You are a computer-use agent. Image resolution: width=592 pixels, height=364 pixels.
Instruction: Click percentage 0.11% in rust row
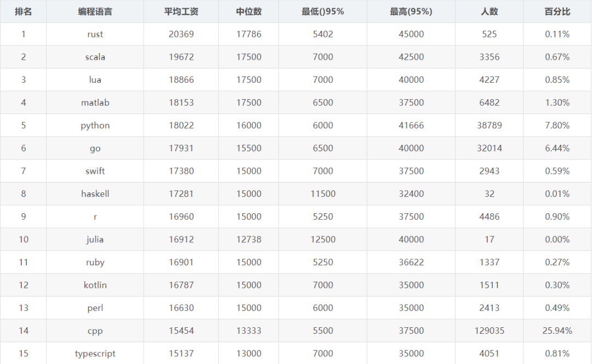coord(557,34)
